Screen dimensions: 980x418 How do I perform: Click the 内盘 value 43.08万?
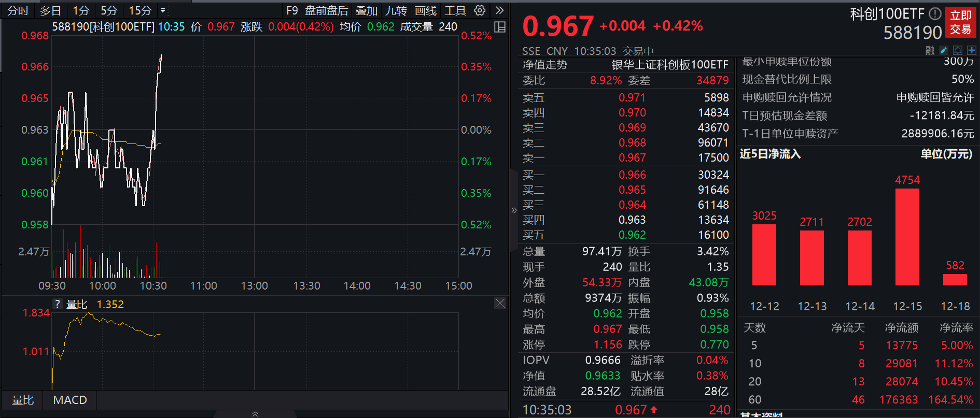pyautogui.click(x=709, y=282)
